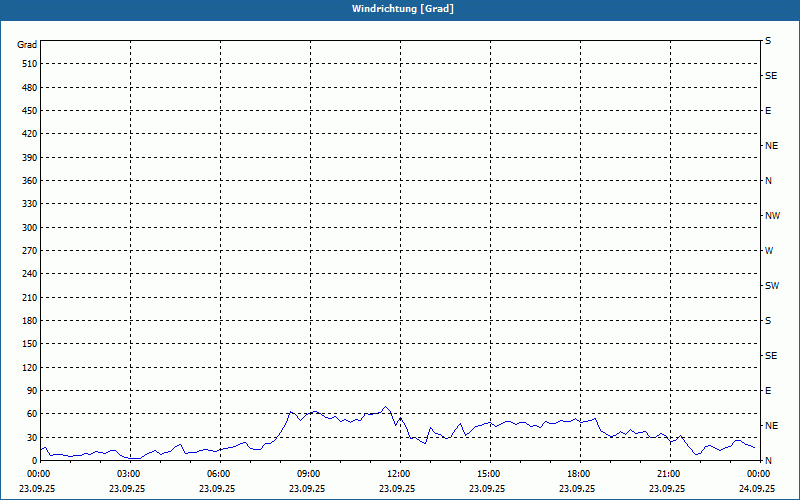This screenshot has height=500, width=800.
Task: Select the 15:00 time axis label
Action: pos(488,474)
